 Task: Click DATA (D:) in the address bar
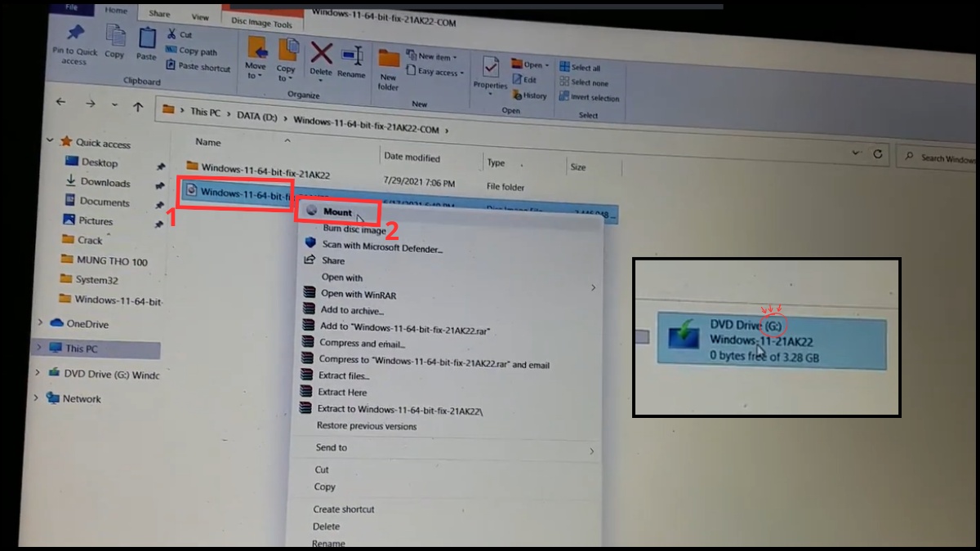tap(257, 116)
